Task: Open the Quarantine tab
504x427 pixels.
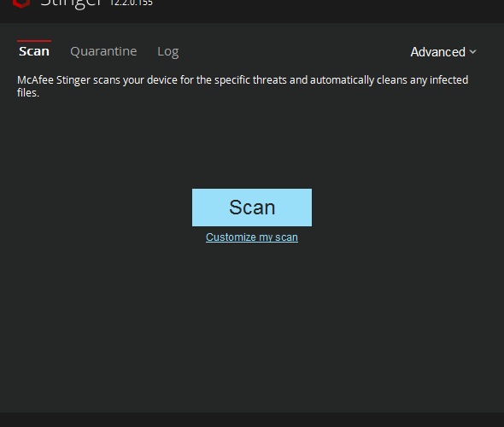Action: tap(103, 51)
